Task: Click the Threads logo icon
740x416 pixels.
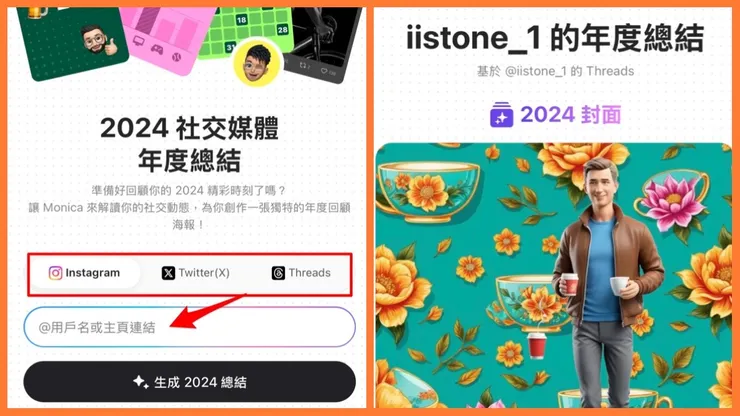Action: point(278,273)
